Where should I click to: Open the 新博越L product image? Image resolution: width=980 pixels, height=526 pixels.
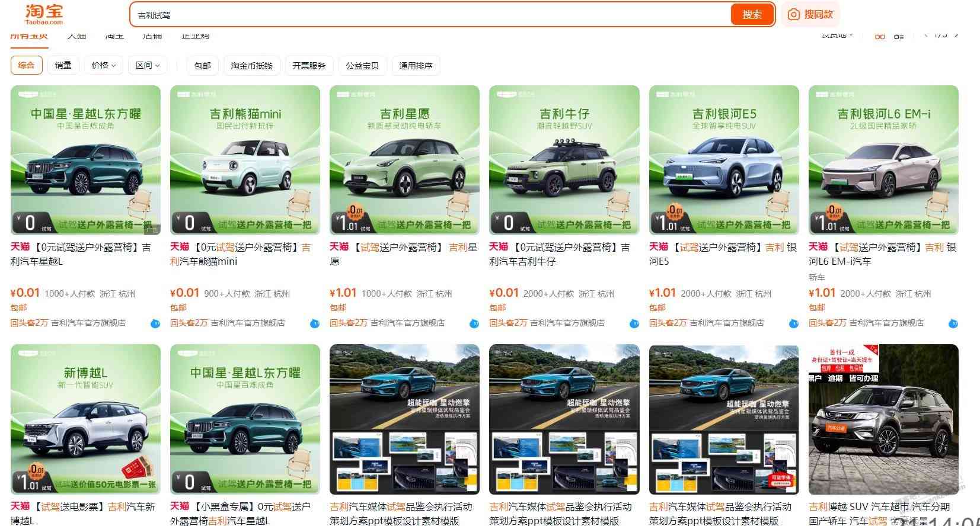coord(85,419)
